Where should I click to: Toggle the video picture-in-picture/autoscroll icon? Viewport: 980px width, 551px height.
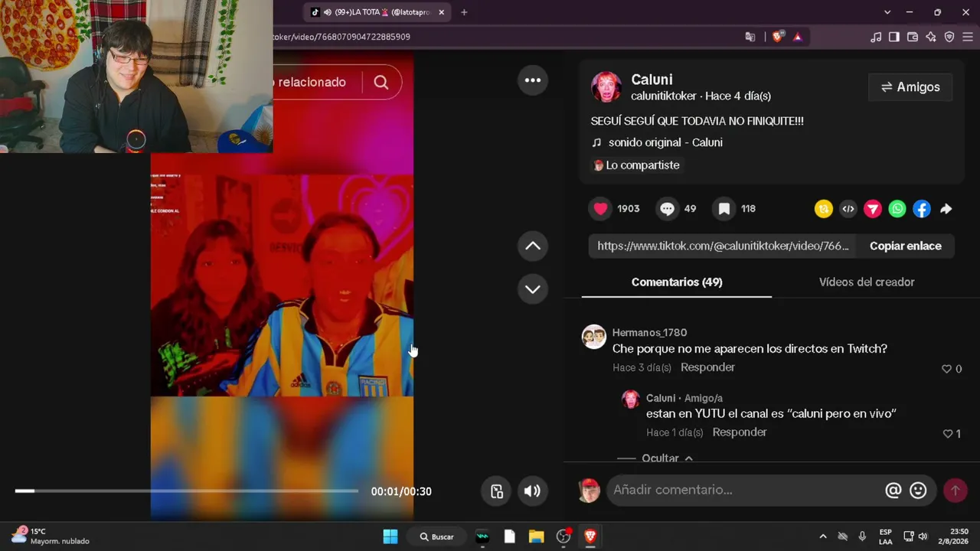tap(497, 491)
